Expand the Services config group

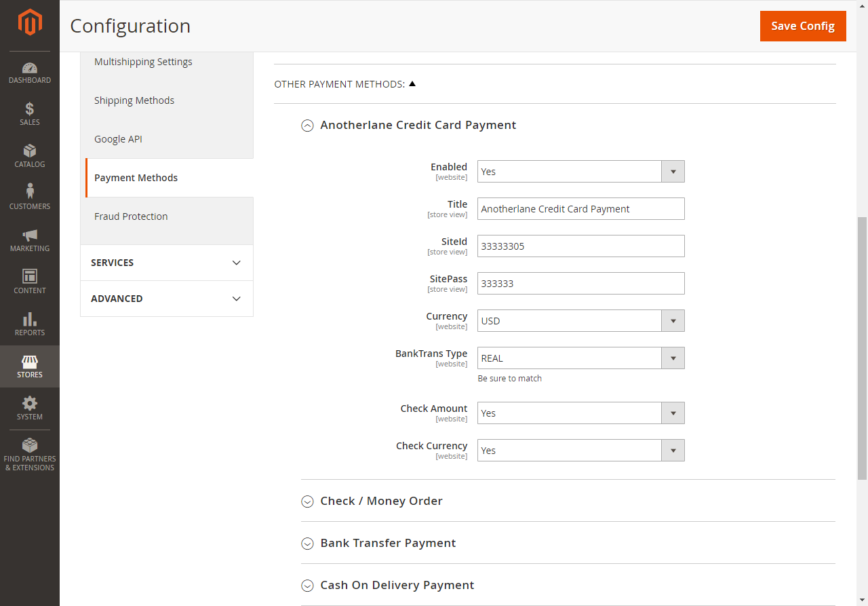point(167,263)
